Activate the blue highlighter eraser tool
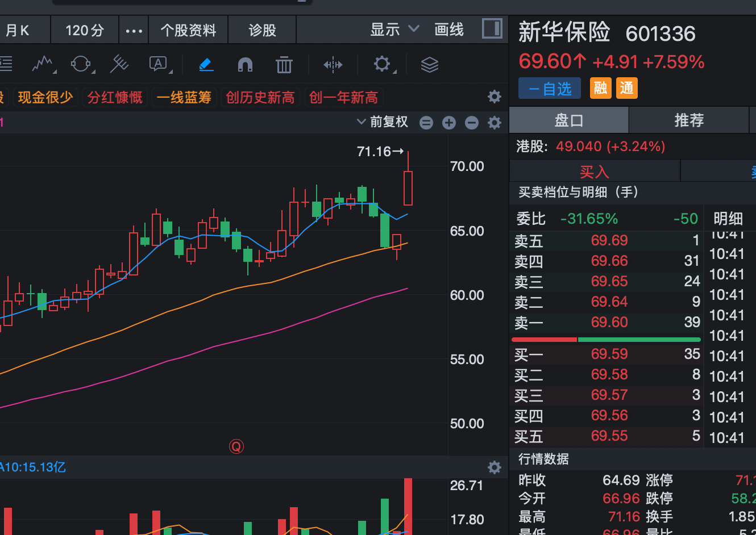 click(206, 64)
